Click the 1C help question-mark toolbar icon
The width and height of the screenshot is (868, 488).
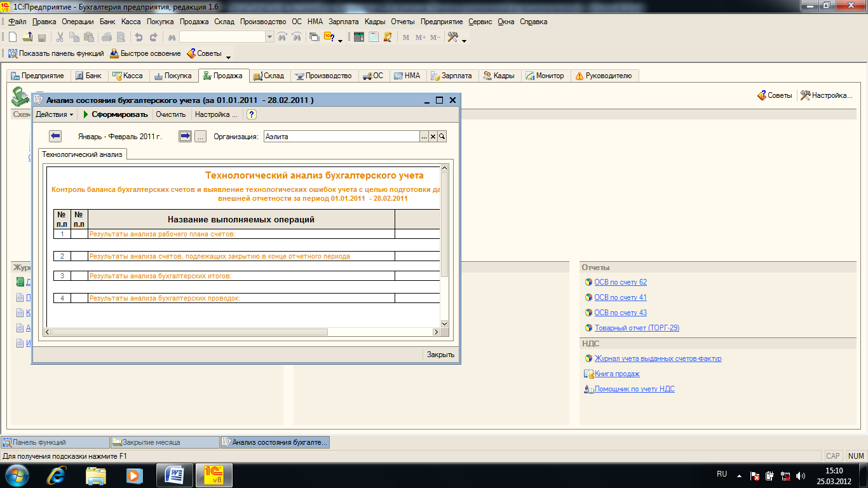[330, 37]
